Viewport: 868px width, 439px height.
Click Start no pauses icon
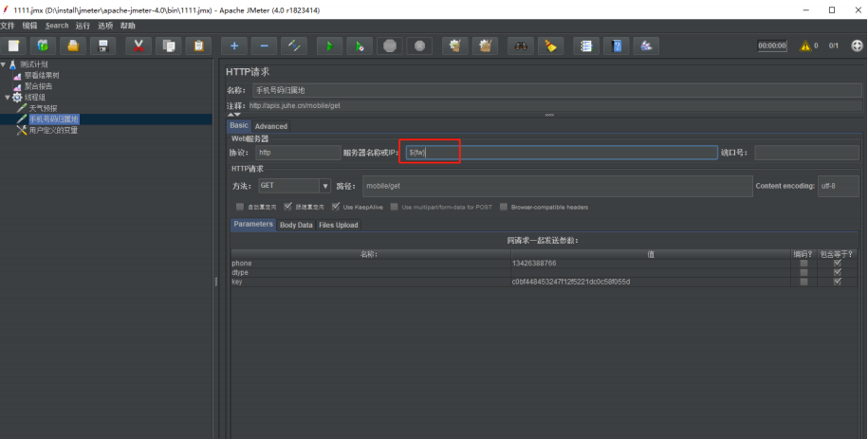point(360,46)
